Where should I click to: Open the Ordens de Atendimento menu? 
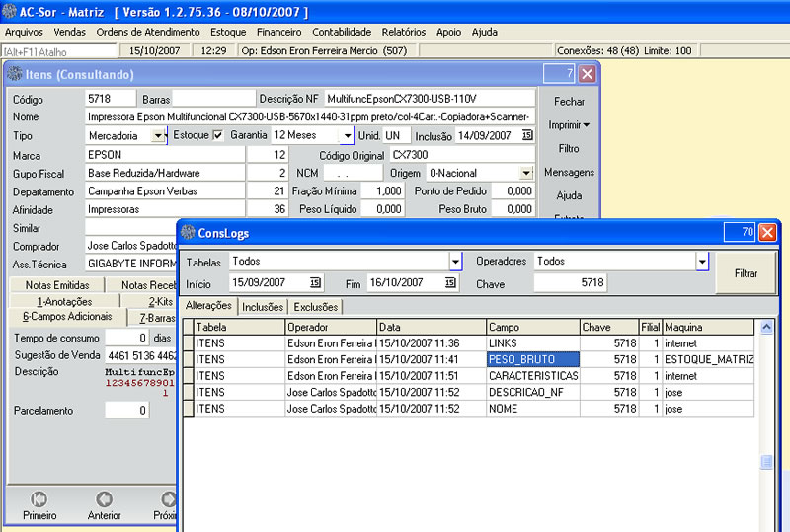(148, 32)
